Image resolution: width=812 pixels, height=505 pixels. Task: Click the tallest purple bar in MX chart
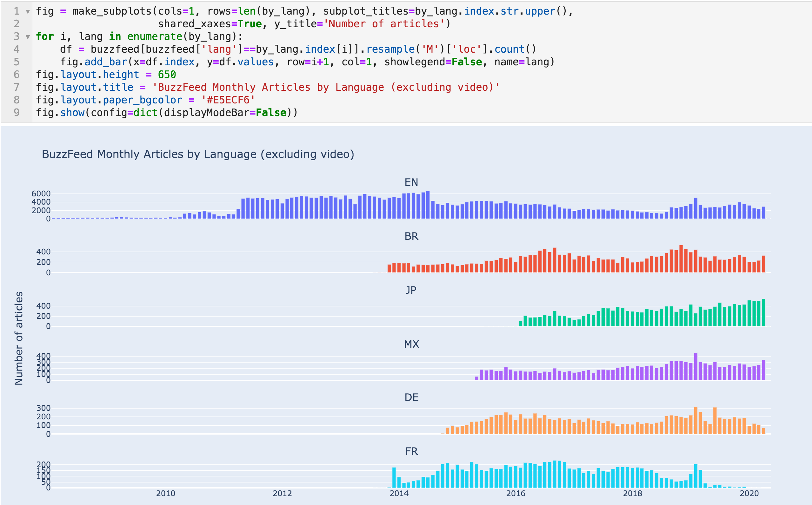tap(696, 367)
